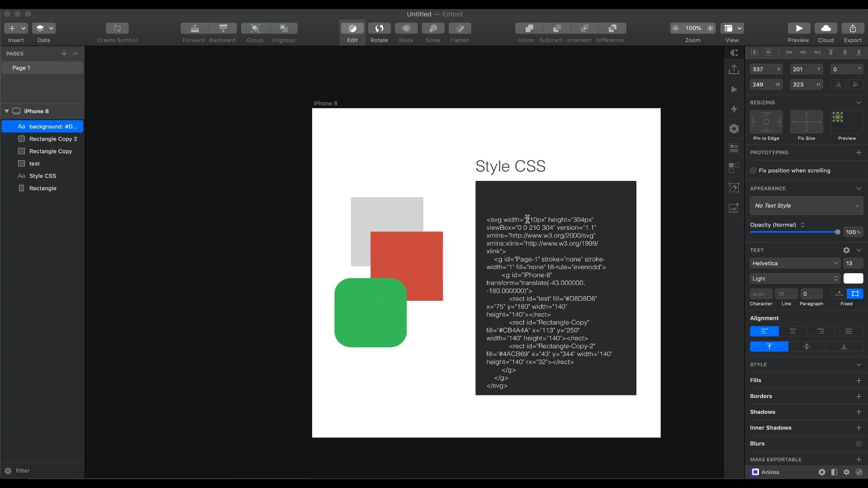Apply the Union boolean operation
The image size is (868, 488).
coord(529,28)
